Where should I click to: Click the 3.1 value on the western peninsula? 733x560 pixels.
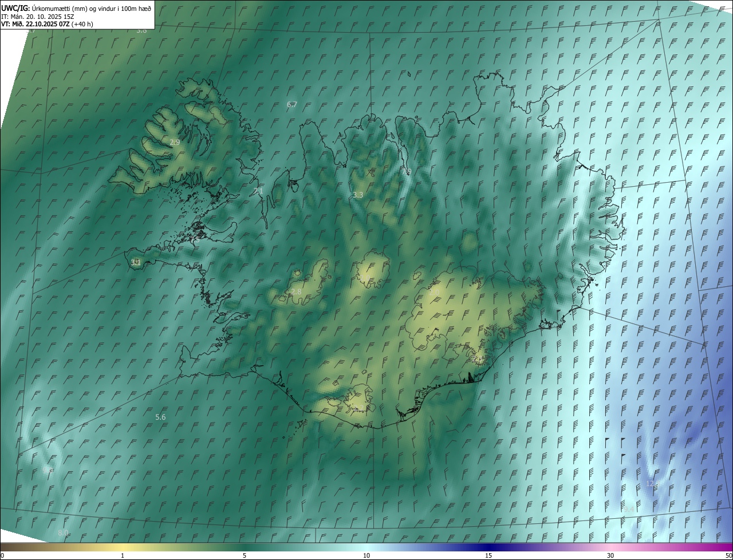coord(136,262)
